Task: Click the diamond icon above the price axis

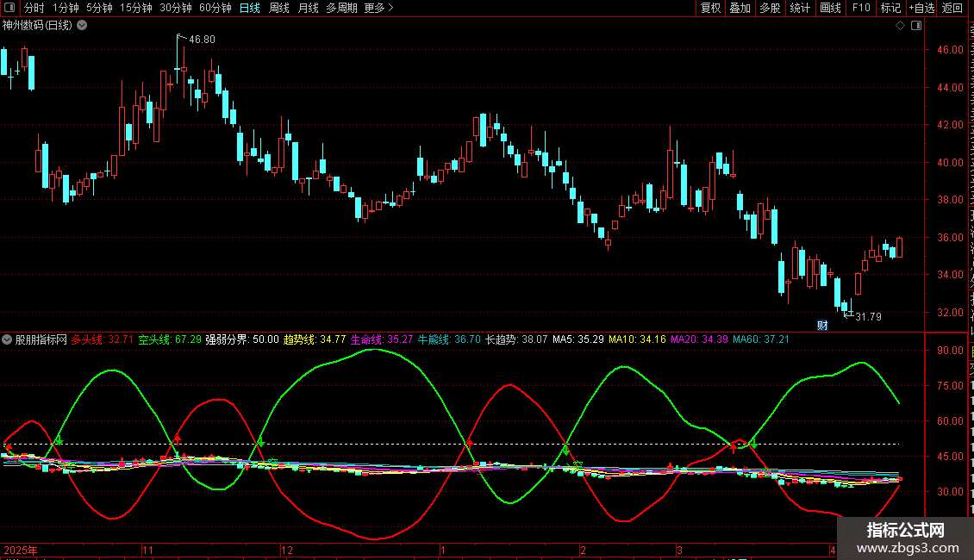Action: (900, 26)
